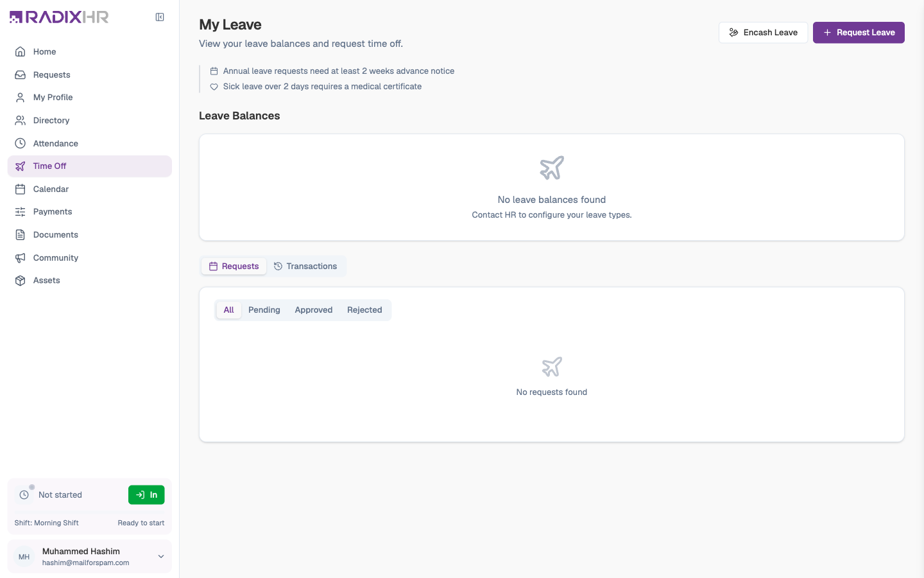Click the 'No requests found' message
Viewport: 924px width, 578px height.
coord(552,392)
